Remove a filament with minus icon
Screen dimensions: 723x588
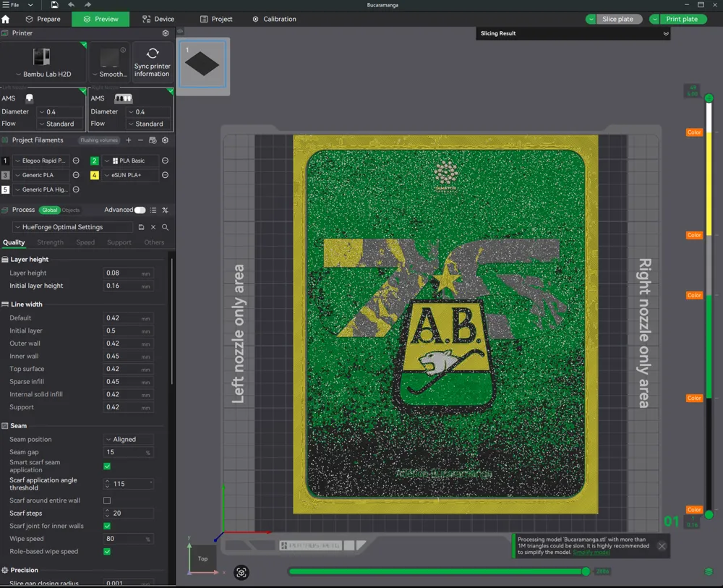(x=141, y=140)
